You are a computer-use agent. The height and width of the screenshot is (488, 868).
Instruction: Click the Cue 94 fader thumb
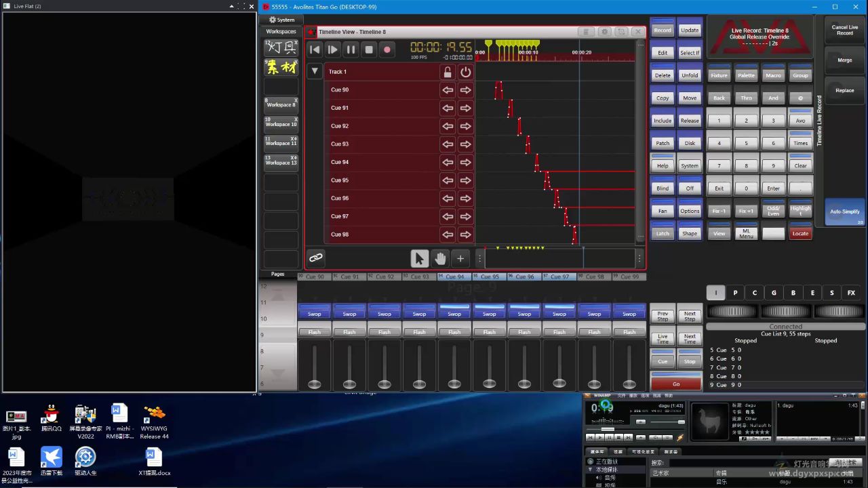[x=454, y=384]
